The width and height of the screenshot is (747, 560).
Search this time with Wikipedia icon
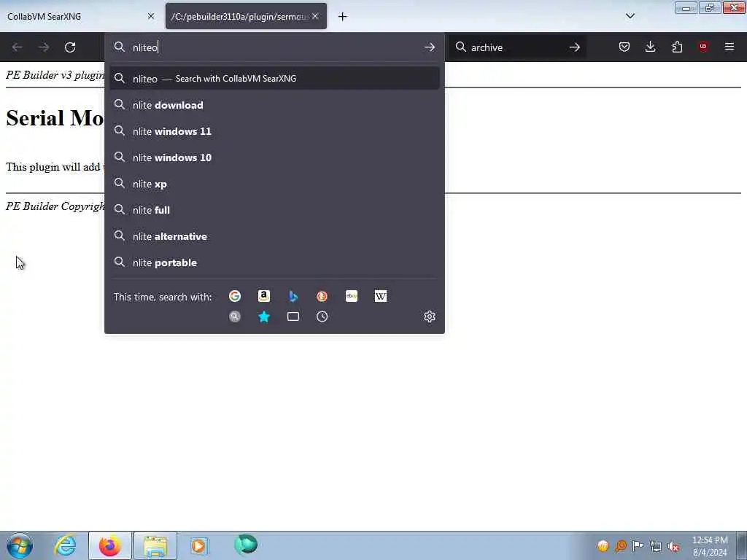[x=381, y=296]
